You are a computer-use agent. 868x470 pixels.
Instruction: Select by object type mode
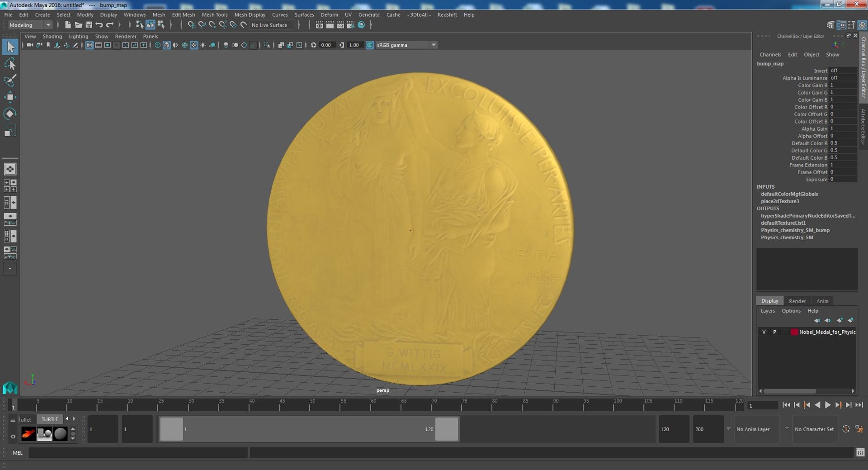(x=150, y=25)
